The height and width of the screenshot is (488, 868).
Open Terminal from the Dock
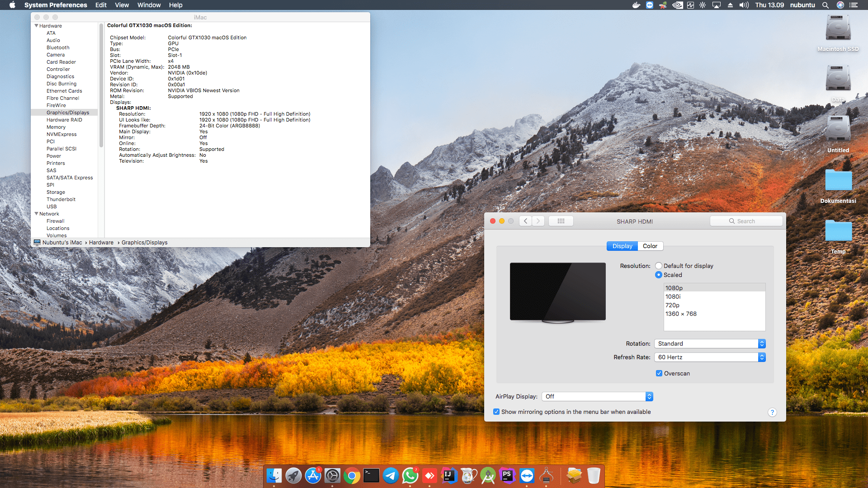[x=372, y=475]
